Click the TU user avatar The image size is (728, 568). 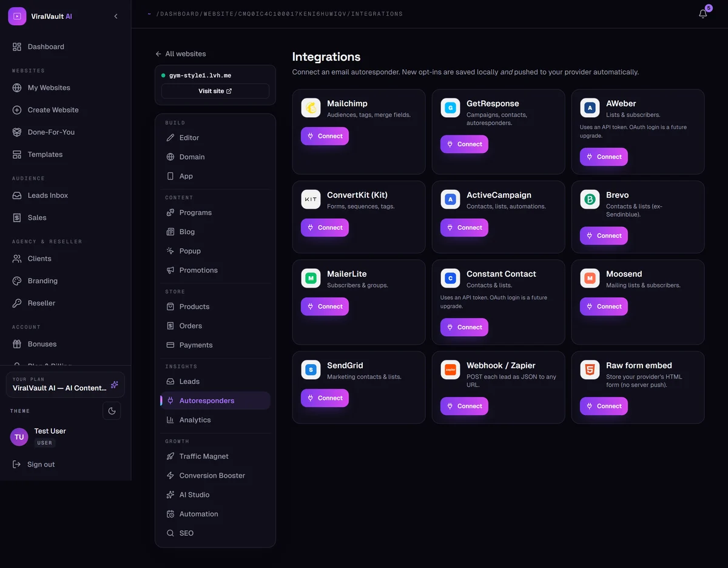(19, 437)
